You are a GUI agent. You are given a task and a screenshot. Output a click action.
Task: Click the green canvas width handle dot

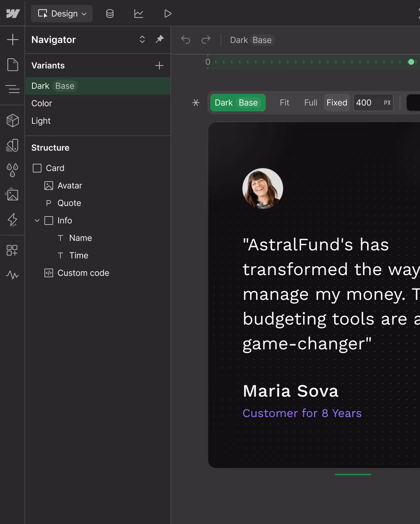pyautogui.click(x=411, y=62)
